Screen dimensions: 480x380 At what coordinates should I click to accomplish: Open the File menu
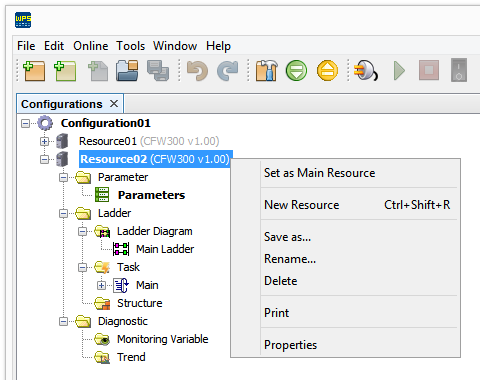click(x=26, y=46)
